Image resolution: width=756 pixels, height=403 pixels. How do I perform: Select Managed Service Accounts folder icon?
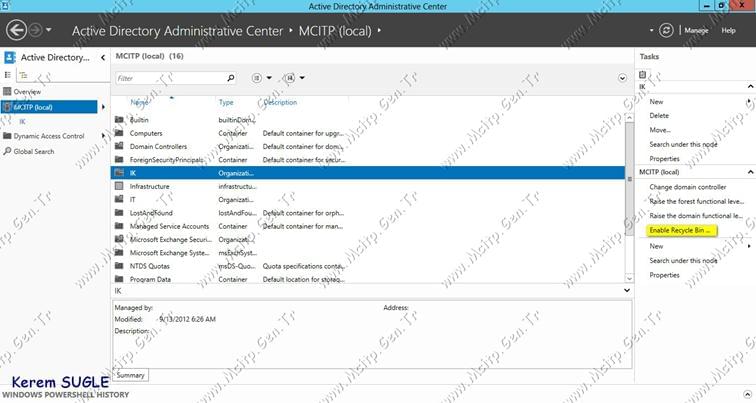pos(119,226)
